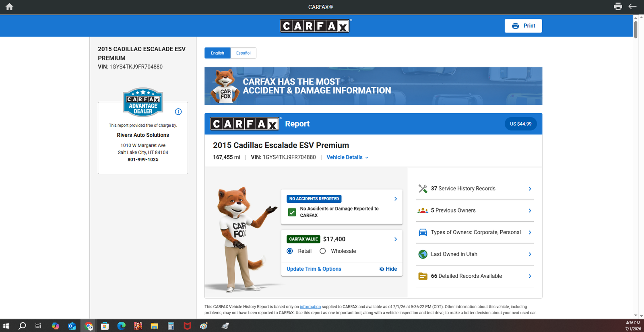Open the No Accidents Reported card arrow
This screenshot has height=332, width=644.
(x=396, y=199)
